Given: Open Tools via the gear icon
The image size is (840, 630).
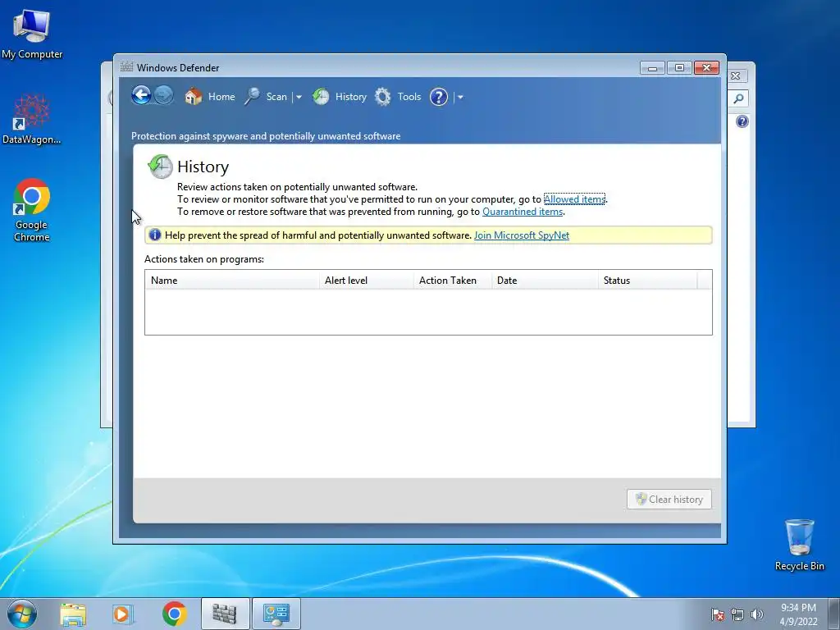Looking at the screenshot, I should [382, 97].
